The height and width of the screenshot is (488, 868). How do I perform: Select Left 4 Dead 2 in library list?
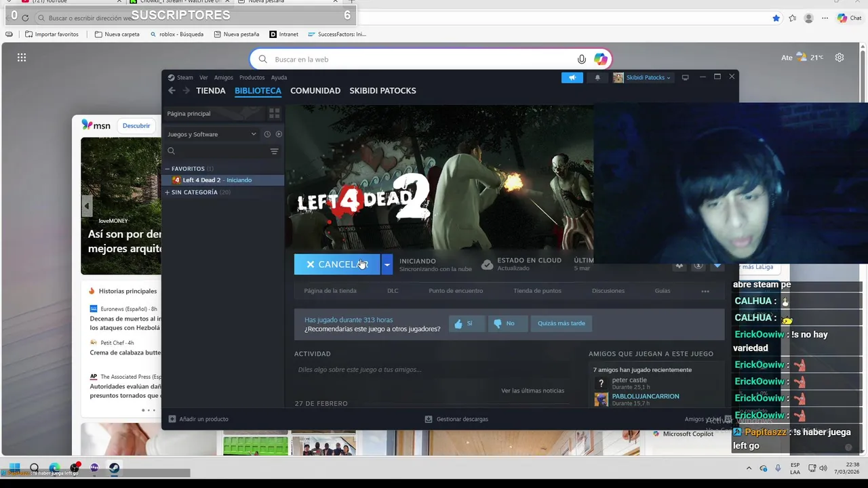(223, 180)
